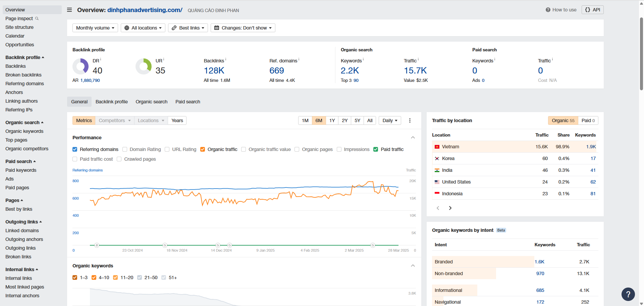Toggle the URL Rating checkbox
644x306 pixels.
167,149
